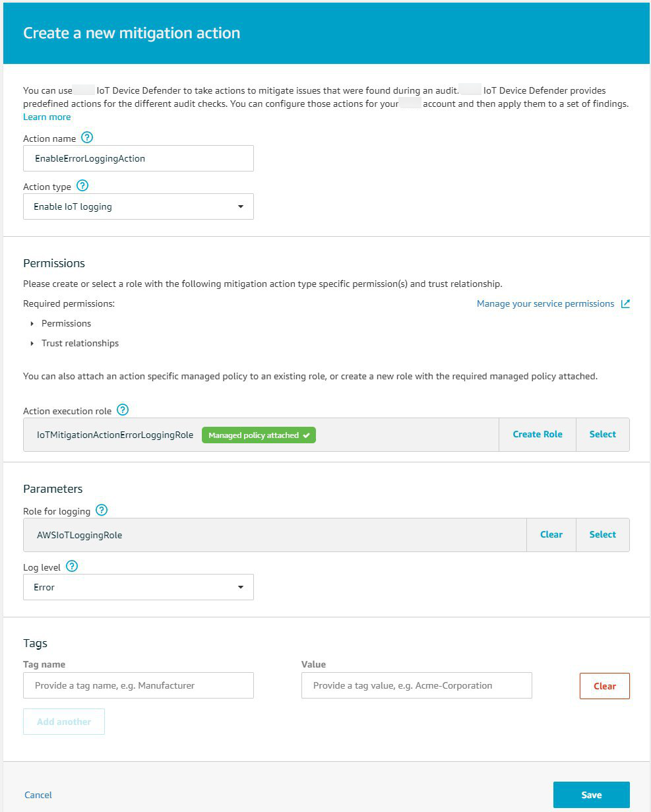Open the Action type dropdown
This screenshot has width=651, height=812.
(139, 206)
